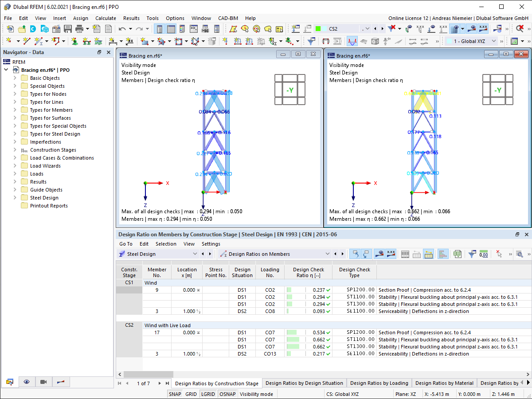Click Settings in the results table menu
The height and width of the screenshot is (399, 532).
pos(211,244)
